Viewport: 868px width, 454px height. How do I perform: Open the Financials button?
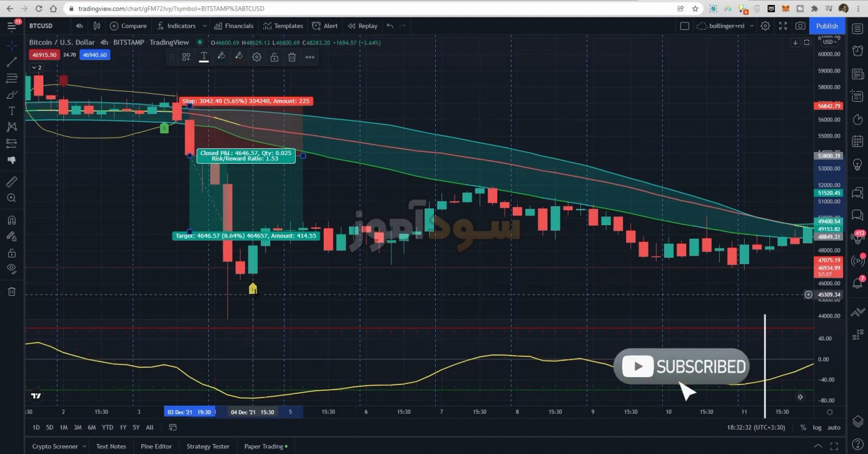coord(234,26)
